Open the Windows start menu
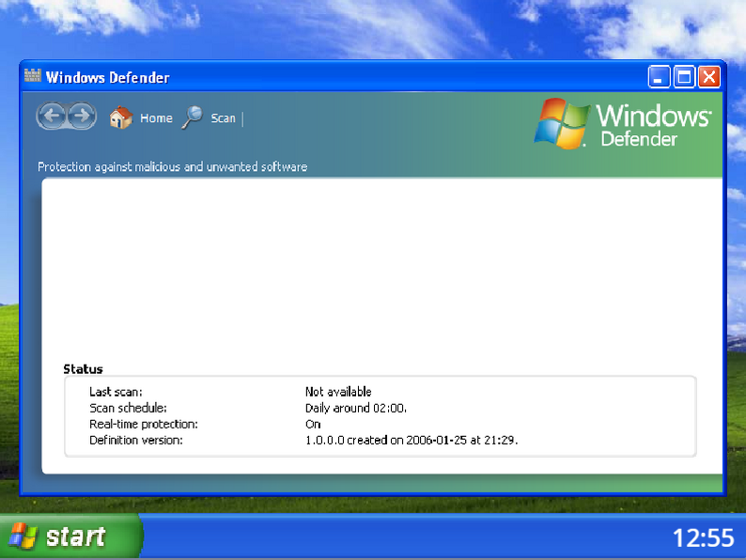 click(70, 536)
